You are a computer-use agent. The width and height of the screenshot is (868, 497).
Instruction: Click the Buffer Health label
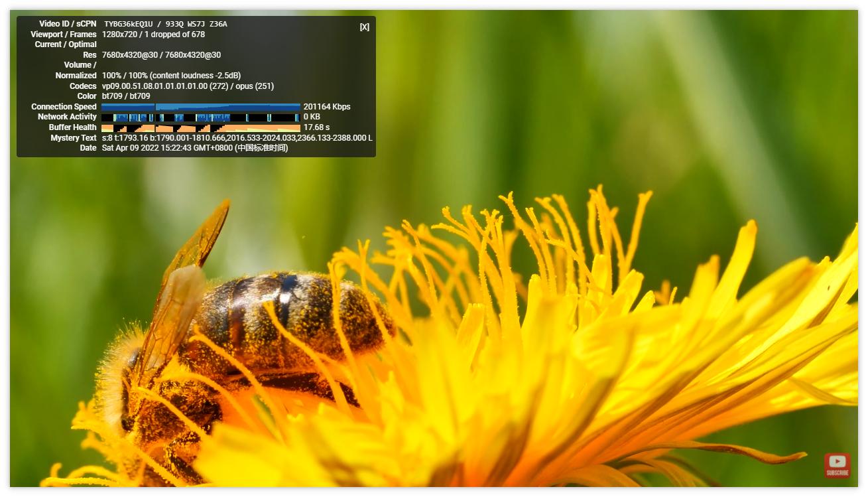72,127
